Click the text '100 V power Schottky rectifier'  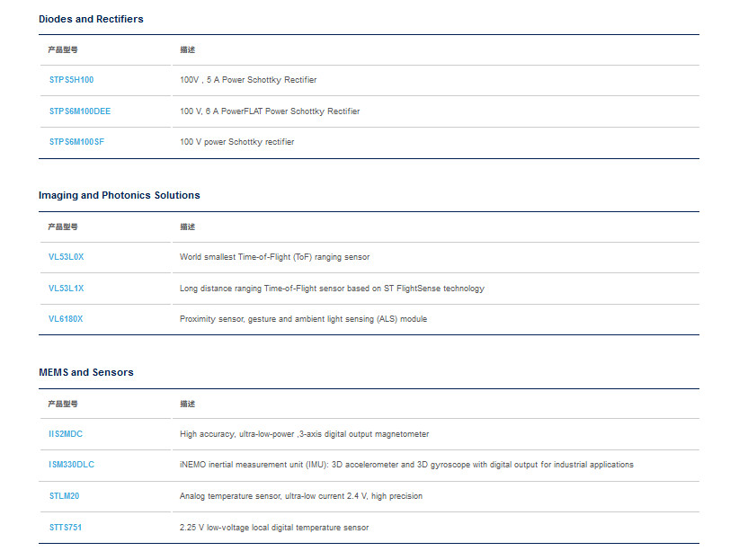coord(236,142)
